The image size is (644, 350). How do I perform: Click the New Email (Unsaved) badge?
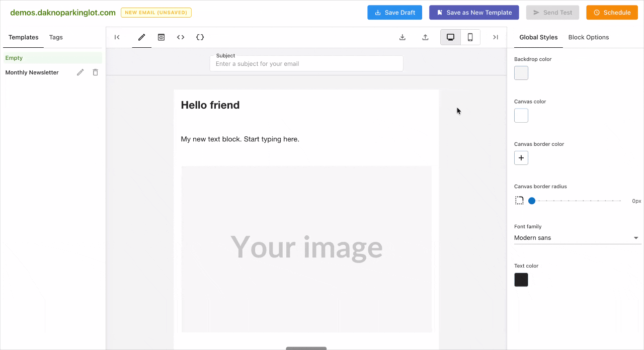tap(156, 13)
